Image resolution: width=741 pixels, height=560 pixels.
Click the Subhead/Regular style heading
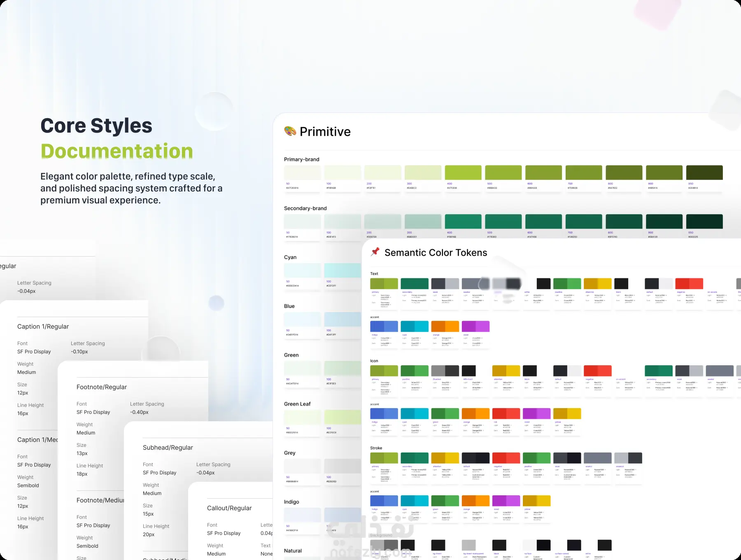(x=168, y=448)
